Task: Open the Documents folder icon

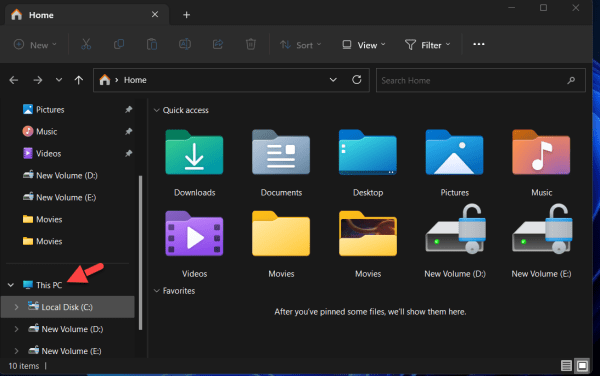Action: (x=281, y=152)
